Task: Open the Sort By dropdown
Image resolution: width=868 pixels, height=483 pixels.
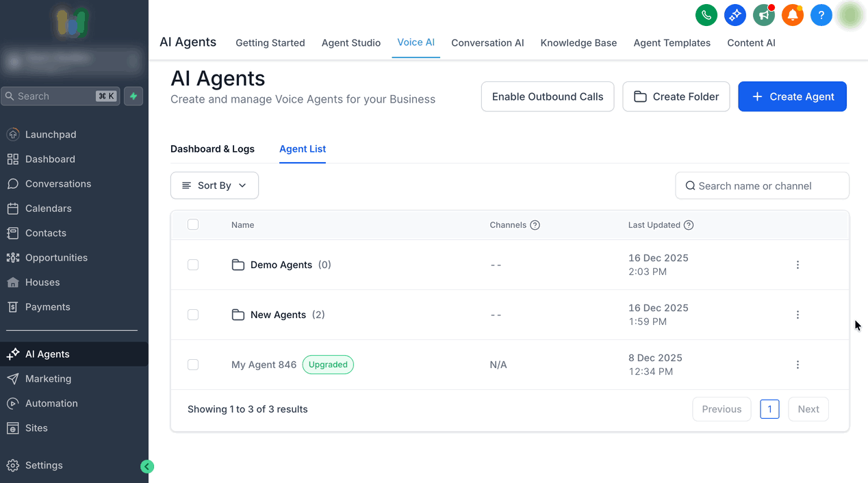Action: click(x=214, y=185)
